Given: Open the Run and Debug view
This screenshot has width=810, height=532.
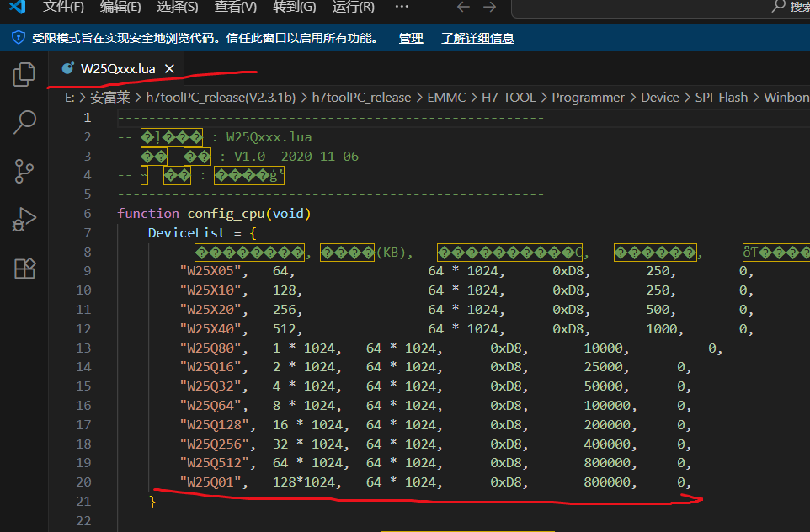Looking at the screenshot, I should (x=24, y=220).
